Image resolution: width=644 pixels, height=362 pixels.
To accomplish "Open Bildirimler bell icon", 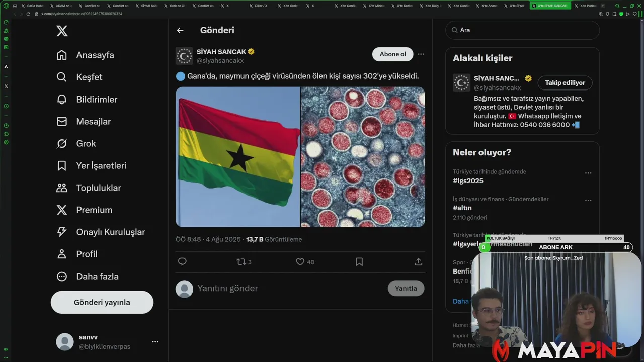I will (62, 100).
